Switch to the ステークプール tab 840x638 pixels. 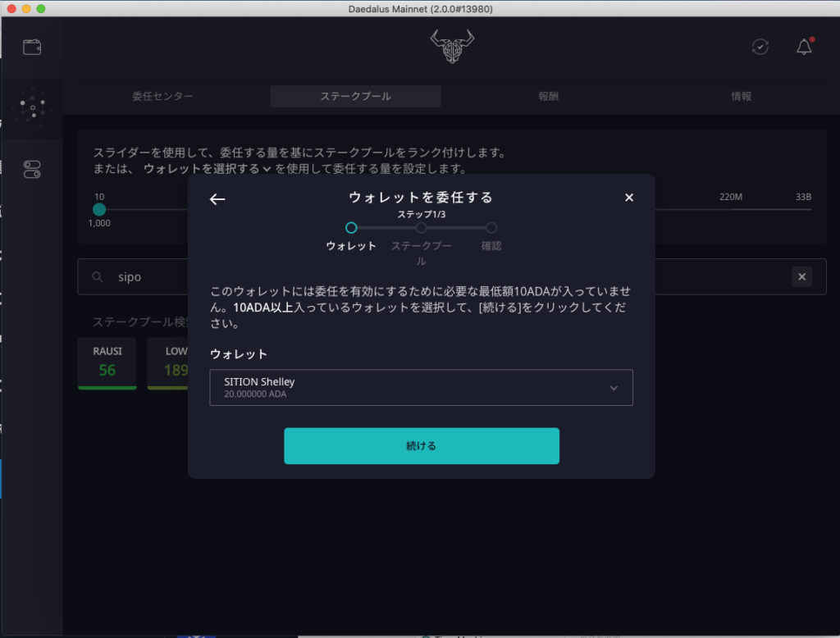pyautogui.click(x=355, y=96)
